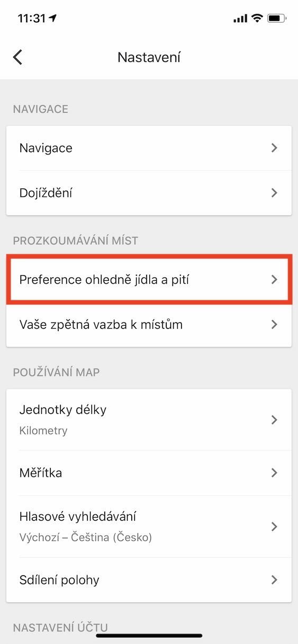
Task: Expand the chevron next to Měřítka
Action: [274, 473]
